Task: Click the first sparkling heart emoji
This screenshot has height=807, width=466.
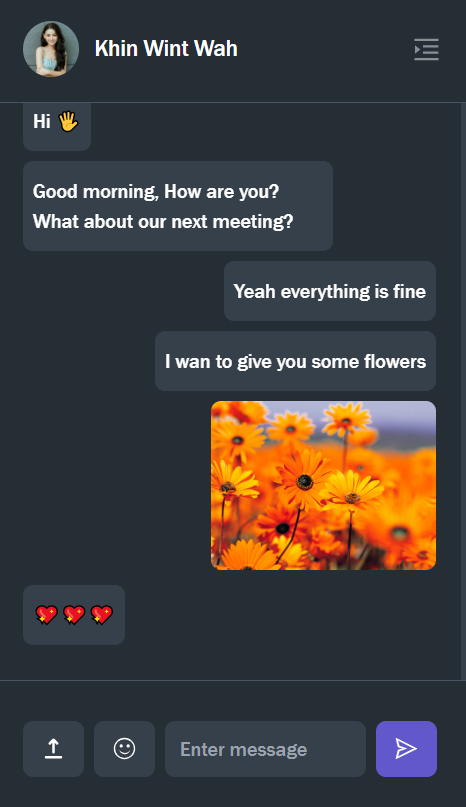Action: [x=46, y=615]
